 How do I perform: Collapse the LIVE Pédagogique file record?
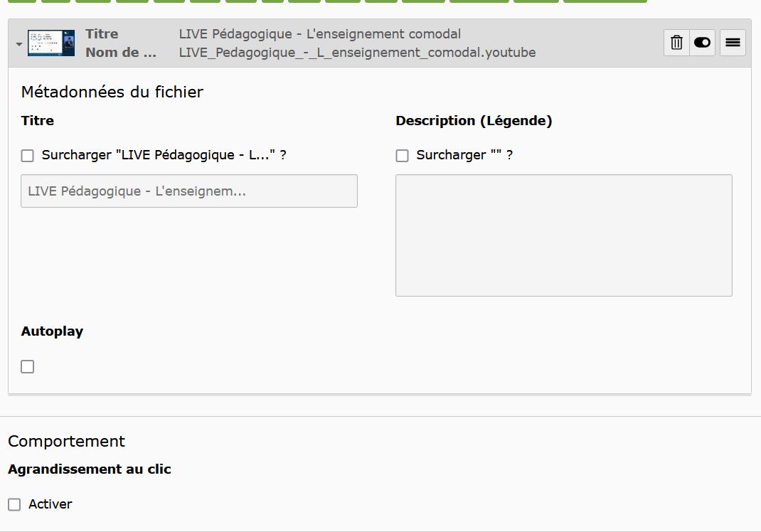[18, 44]
